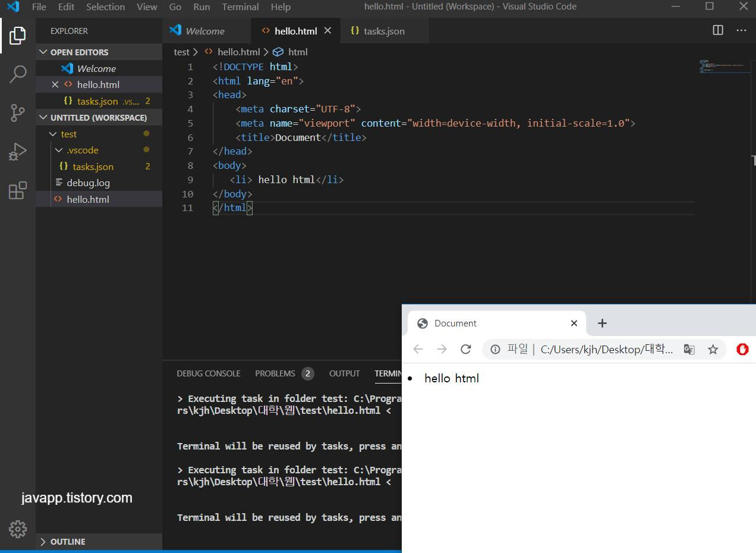Open the red ad blocker extension icon
Screen dimensions: 756x553
pyautogui.click(x=742, y=349)
